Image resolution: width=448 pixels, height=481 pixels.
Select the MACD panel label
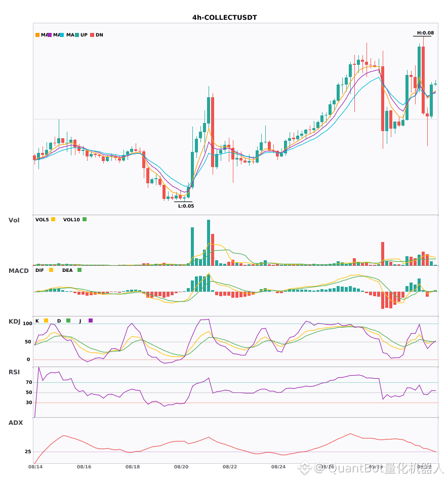tap(18, 270)
